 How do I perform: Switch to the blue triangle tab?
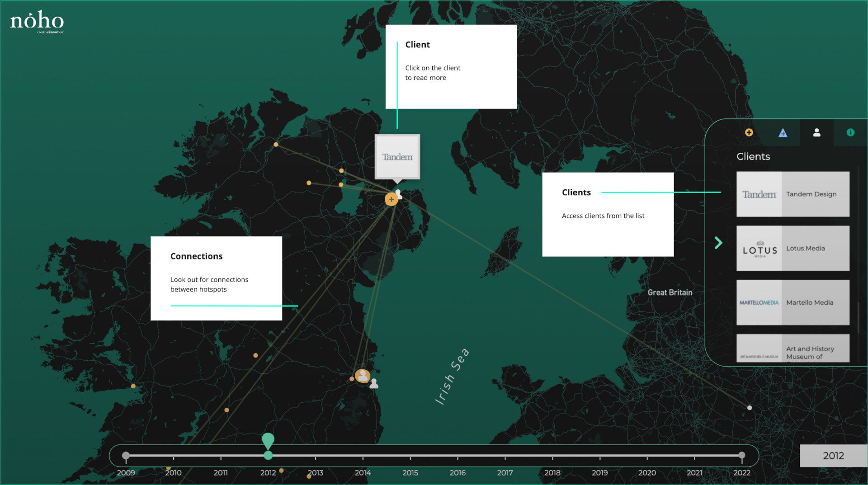[x=783, y=132]
